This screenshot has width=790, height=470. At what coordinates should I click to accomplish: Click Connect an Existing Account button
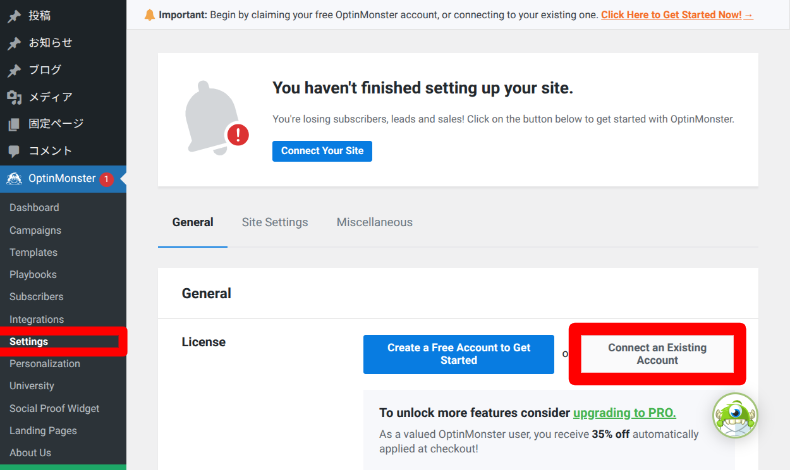click(x=657, y=354)
